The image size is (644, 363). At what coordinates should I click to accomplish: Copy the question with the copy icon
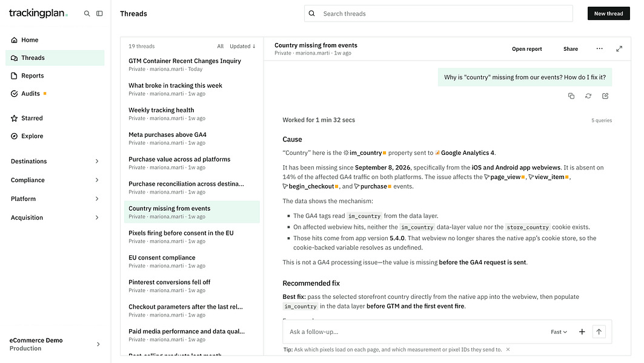pyautogui.click(x=571, y=96)
